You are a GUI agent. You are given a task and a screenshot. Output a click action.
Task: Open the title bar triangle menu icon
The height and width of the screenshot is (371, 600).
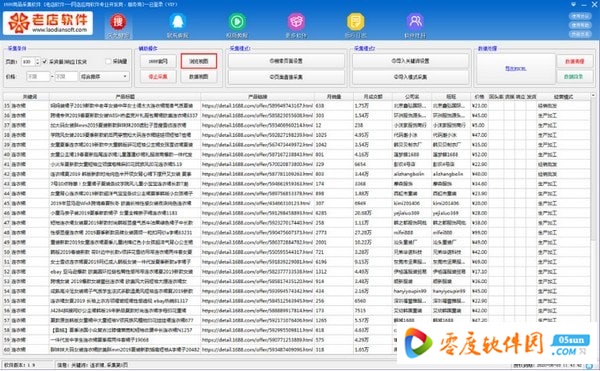tap(573, 4)
